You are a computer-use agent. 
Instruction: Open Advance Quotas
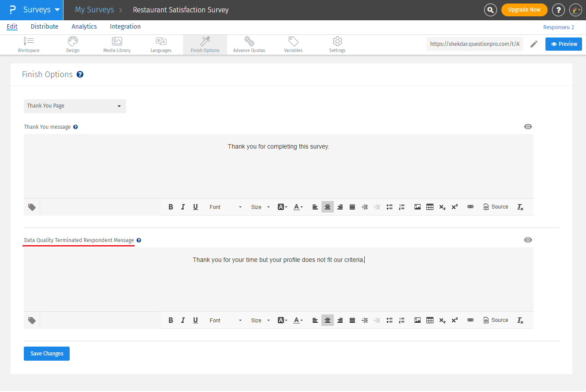[x=249, y=45]
